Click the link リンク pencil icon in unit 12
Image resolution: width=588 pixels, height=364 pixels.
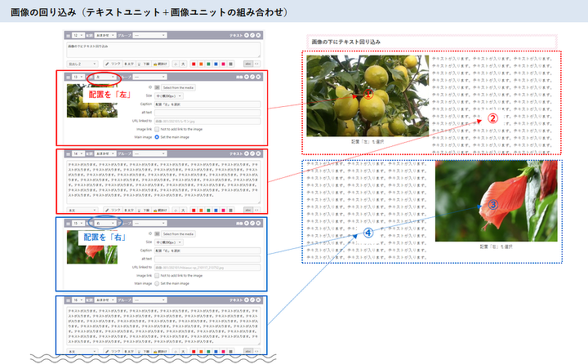(108, 63)
